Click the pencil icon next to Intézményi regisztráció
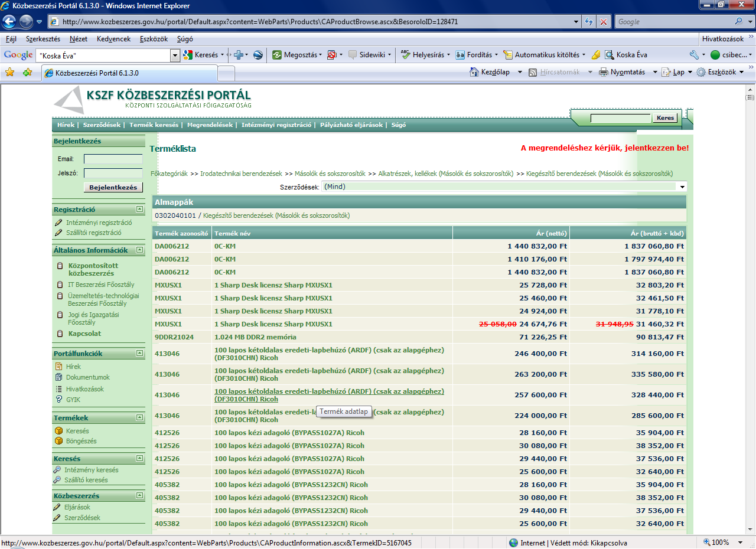756x549 pixels. click(x=58, y=223)
